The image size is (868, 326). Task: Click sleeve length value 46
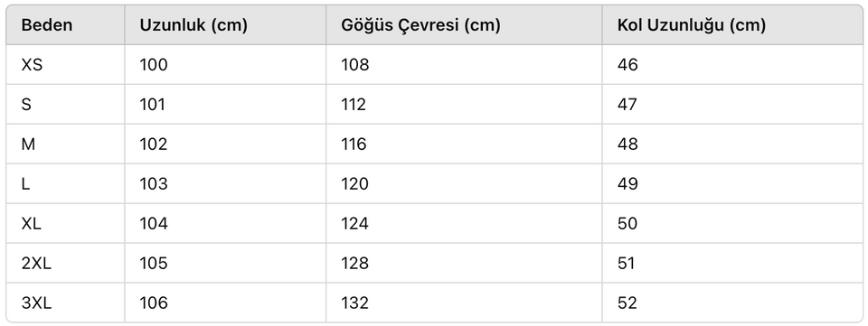point(627,65)
